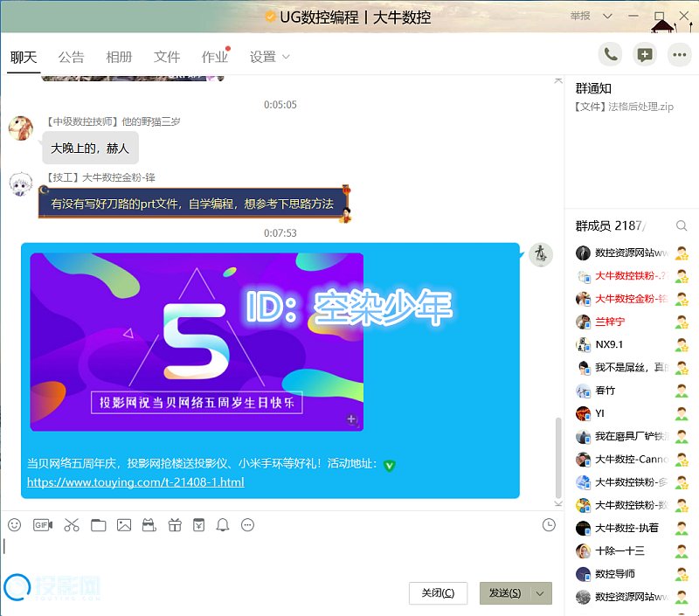Open dropdown arrow beside 发送 button

click(x=541, y=593)
